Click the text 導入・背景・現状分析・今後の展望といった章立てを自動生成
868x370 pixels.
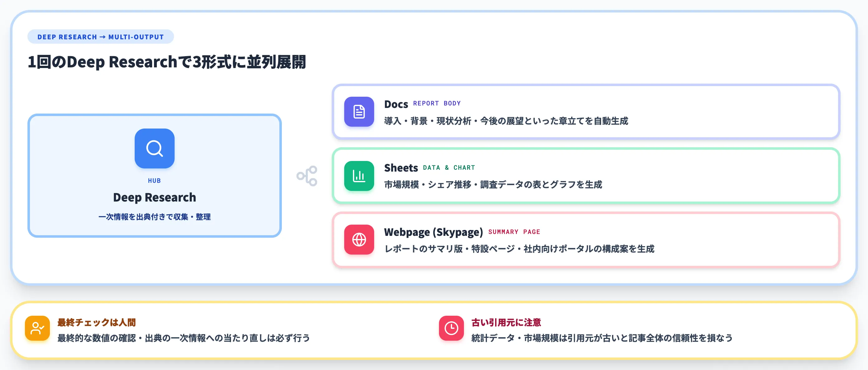click(506, 121)
